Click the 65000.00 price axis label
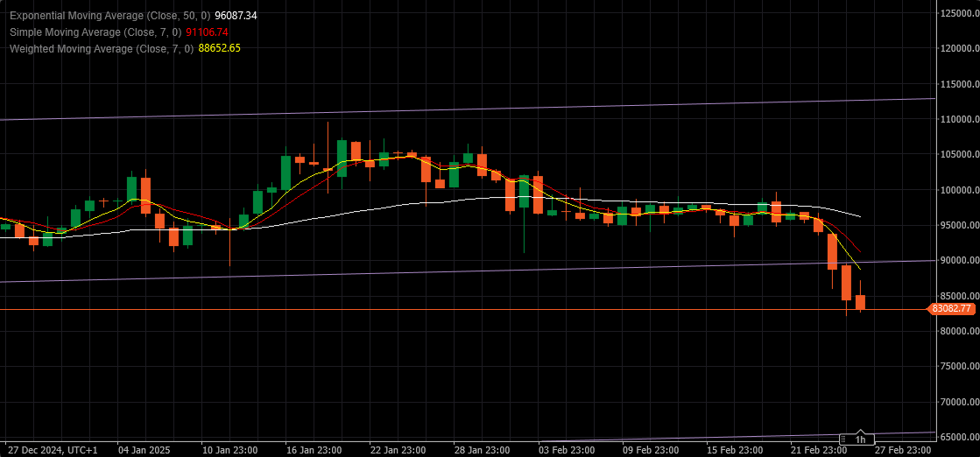The width and height of the screenshot is (980, 457). pyautogui.click(x=959, y=437)
